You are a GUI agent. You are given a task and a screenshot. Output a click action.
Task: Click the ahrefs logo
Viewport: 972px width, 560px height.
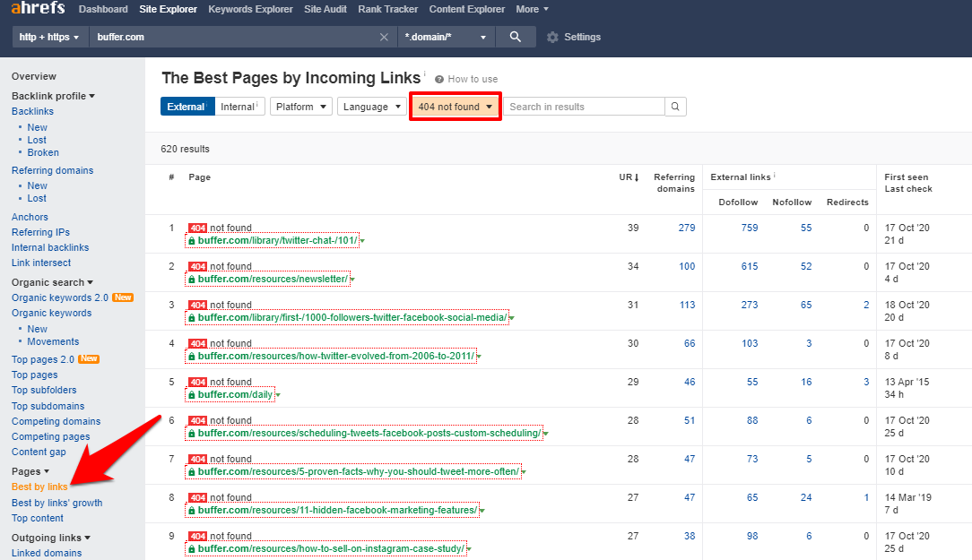click(x=39, y=9)
